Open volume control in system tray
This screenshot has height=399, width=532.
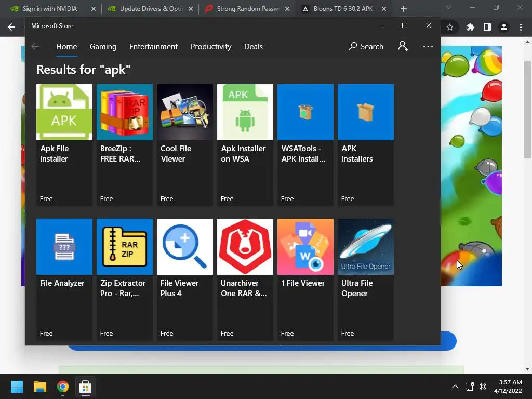[482, 387]
